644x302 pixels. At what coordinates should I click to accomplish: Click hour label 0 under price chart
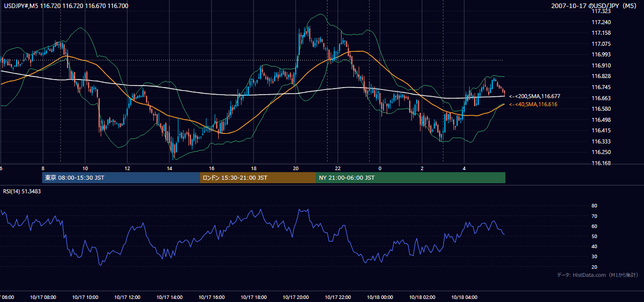coord(379,168)
